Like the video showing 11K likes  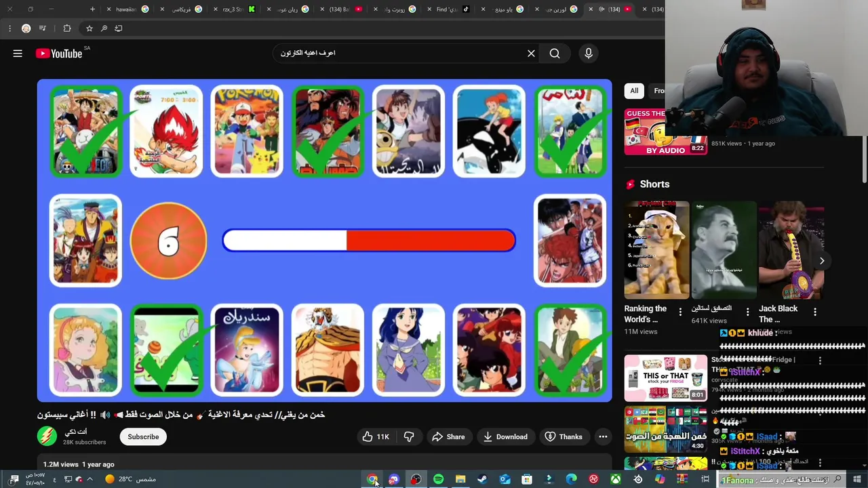376,436
